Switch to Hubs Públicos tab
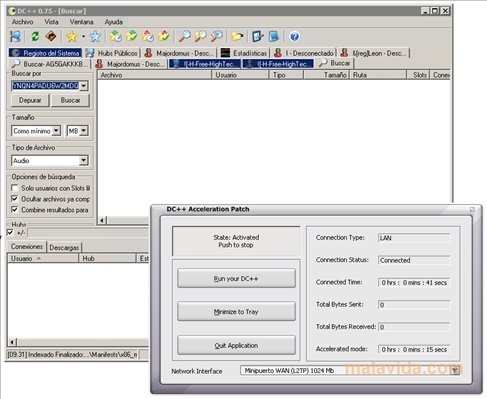 tap(111, 53)
